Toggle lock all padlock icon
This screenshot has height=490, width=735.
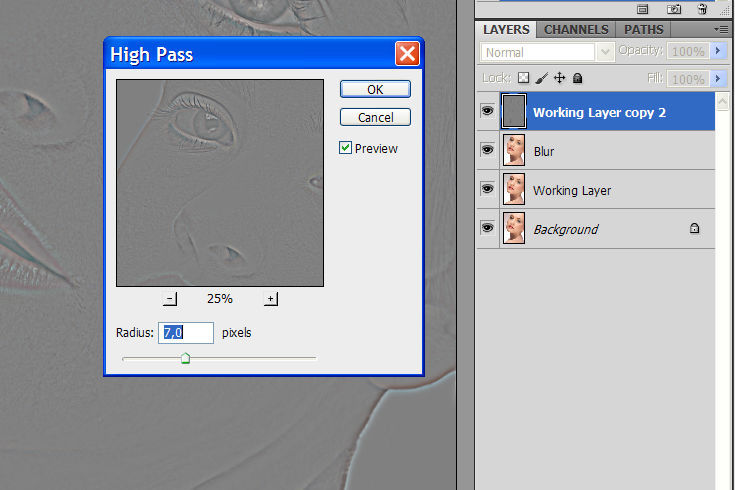(578, 78)
